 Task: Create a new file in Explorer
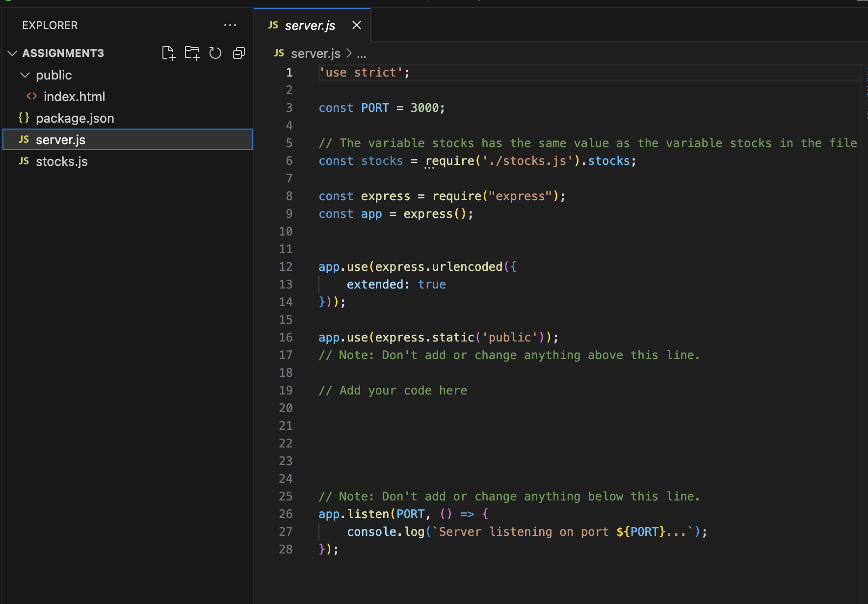[x=168, y=53]
